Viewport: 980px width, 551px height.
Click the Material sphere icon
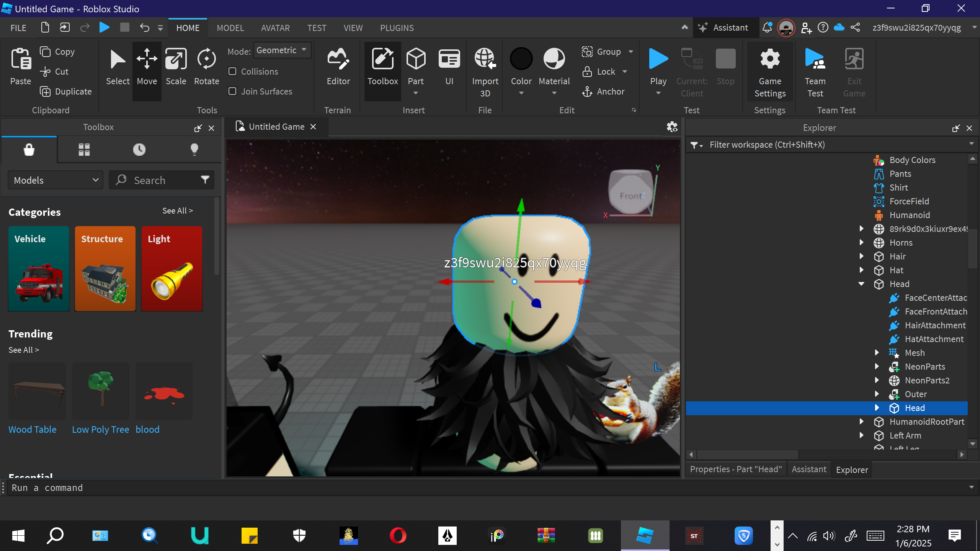point(554,59)
